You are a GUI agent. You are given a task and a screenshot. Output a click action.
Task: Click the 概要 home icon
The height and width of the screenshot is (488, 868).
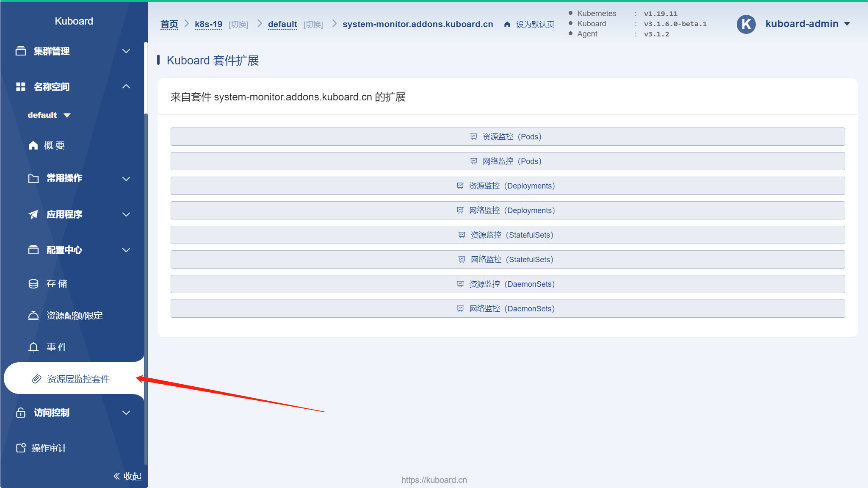click(x=33, y=145)
